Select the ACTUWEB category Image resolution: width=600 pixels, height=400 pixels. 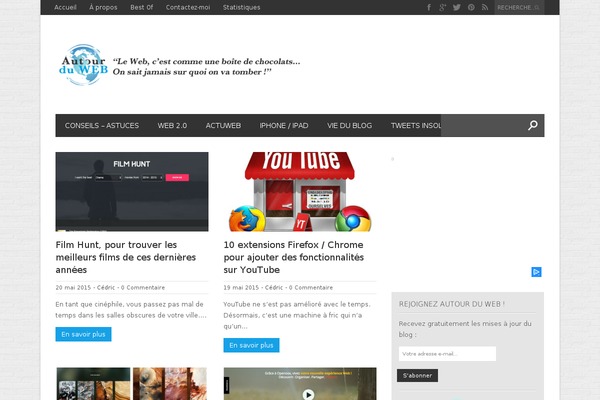click(223, 126)
